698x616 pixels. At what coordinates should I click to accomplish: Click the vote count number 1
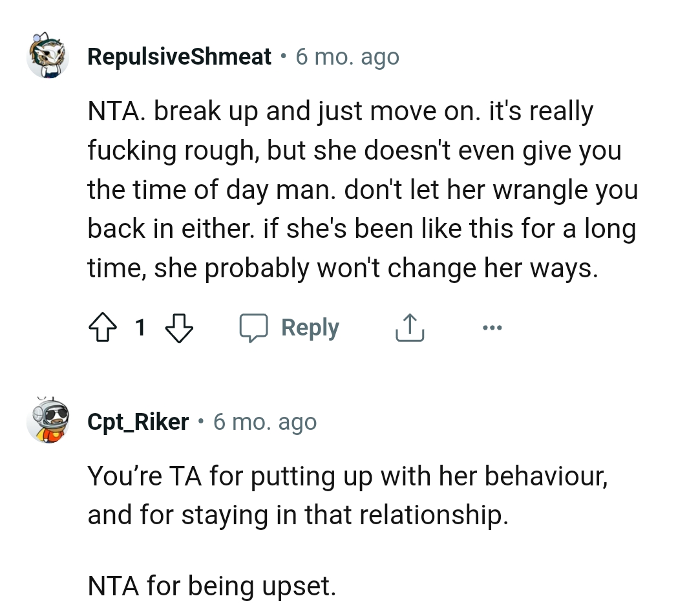tap(140, 327)
